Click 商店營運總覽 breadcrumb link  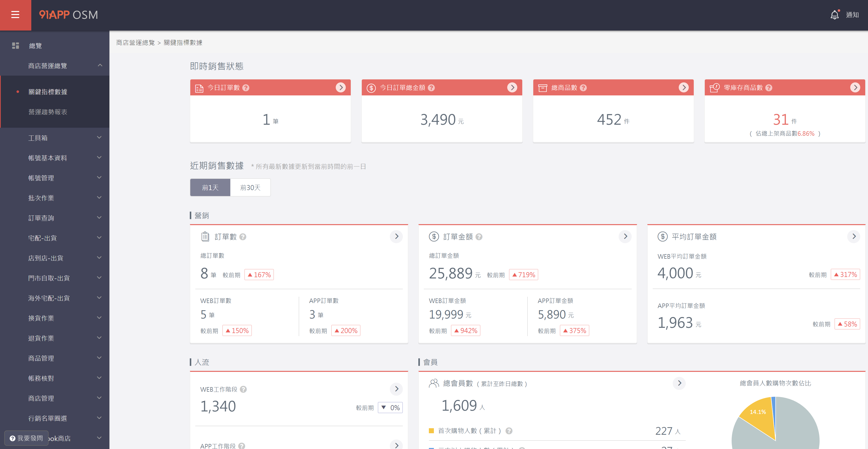coord(135,43)
